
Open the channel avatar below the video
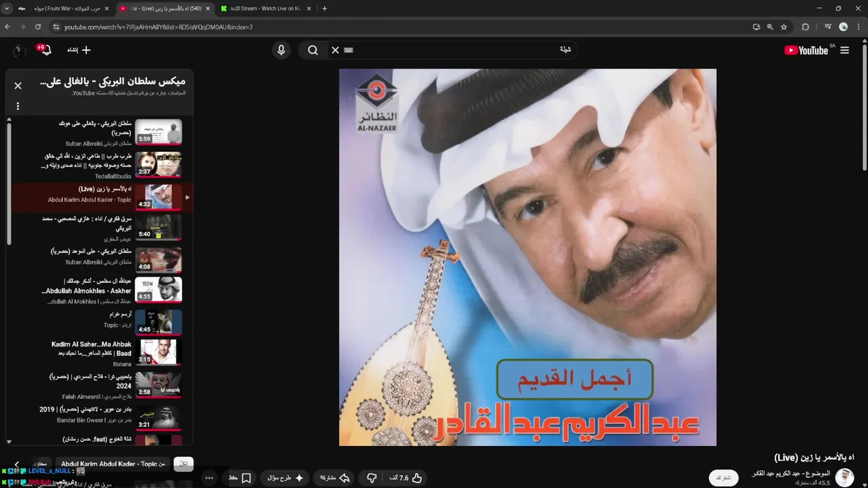point(844,478)
